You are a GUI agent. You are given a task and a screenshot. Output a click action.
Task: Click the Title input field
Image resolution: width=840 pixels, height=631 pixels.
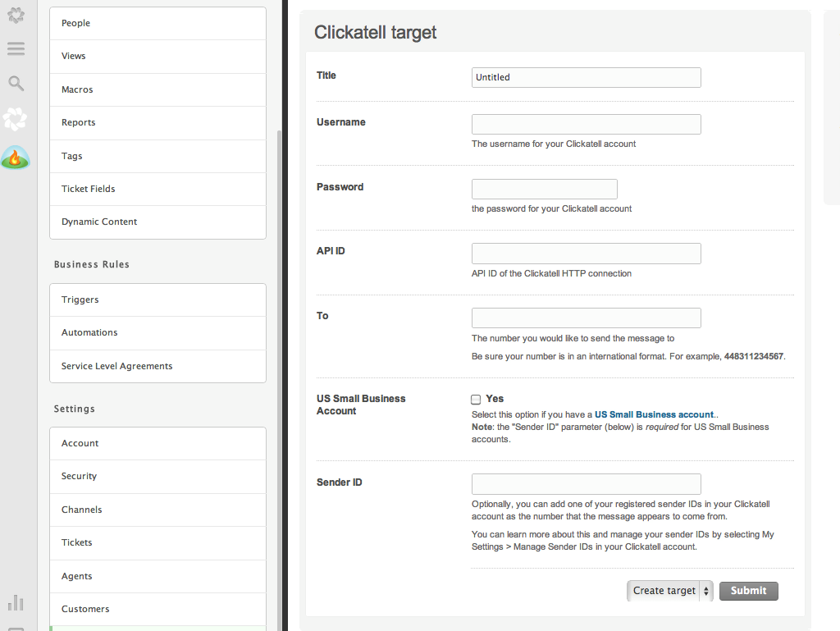point(586,77)
